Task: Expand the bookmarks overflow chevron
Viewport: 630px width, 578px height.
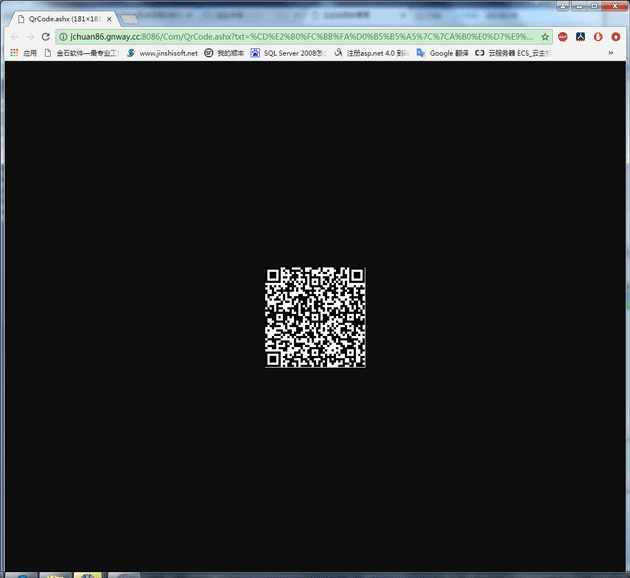Action: tap(611, 53)
